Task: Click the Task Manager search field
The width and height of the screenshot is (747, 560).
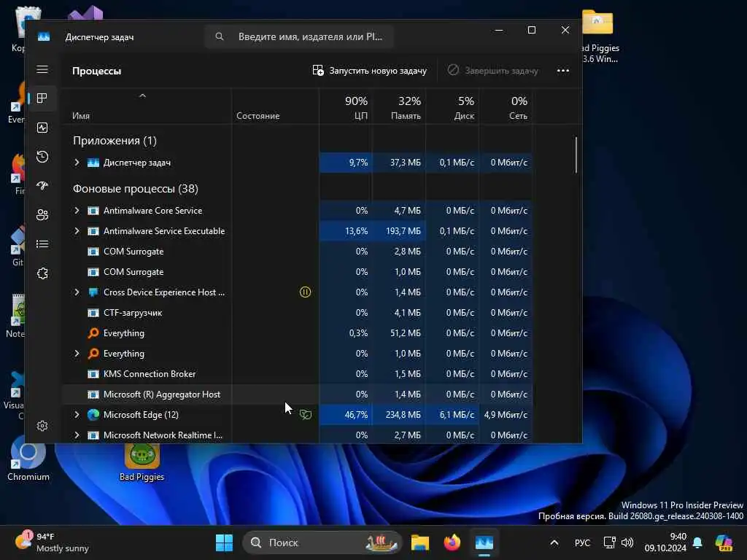Action: point(299,36)
